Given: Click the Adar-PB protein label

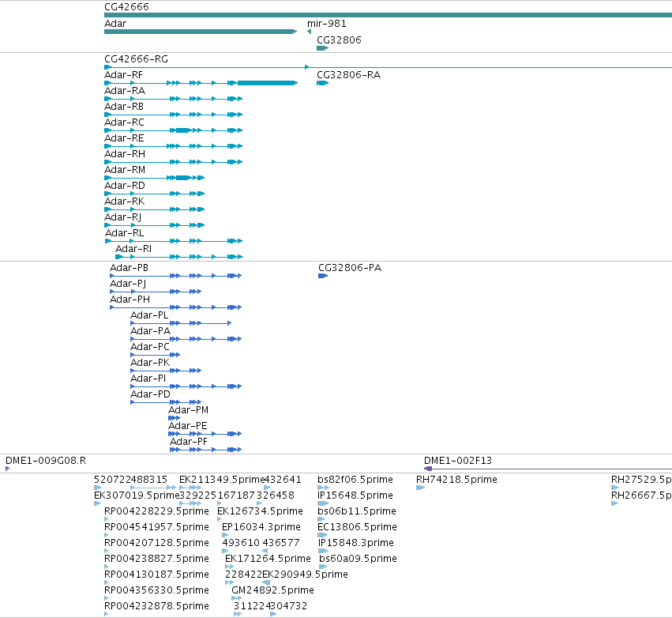Looking at the screenshot, I should [x=129, y=268].
